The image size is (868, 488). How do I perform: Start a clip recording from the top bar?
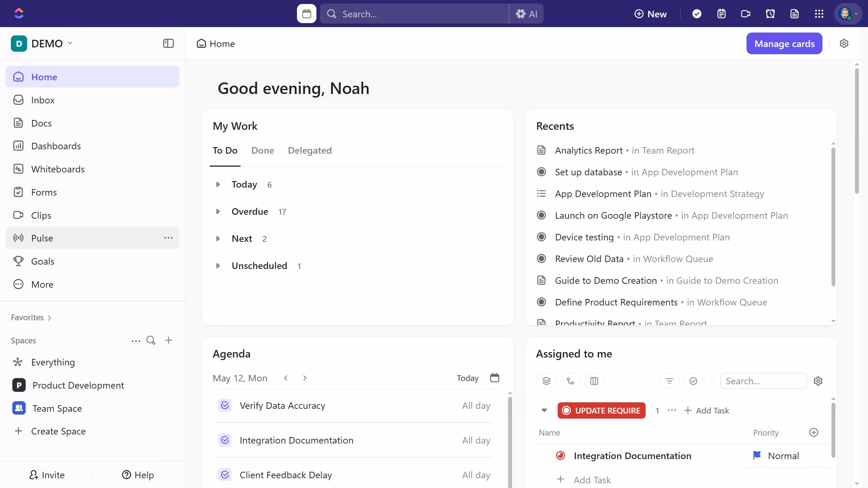coord(745,14)
